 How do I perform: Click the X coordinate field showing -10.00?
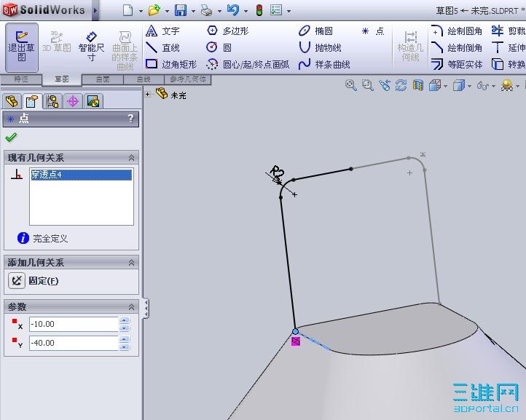point(74,324)
